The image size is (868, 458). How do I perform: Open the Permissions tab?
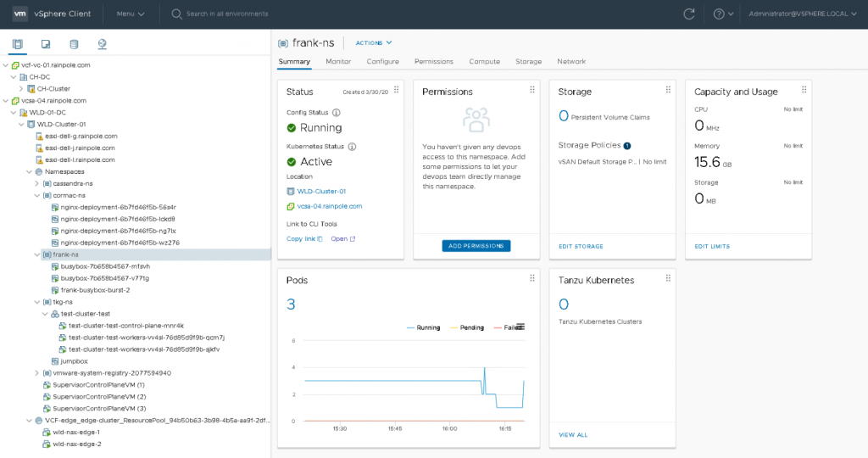[433, 62]
